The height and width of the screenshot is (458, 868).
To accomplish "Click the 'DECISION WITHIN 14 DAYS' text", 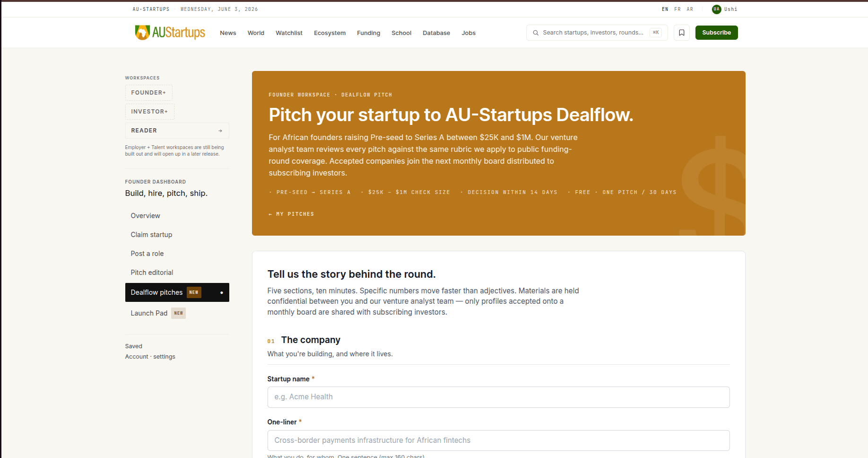I will [x=512, y=192].
